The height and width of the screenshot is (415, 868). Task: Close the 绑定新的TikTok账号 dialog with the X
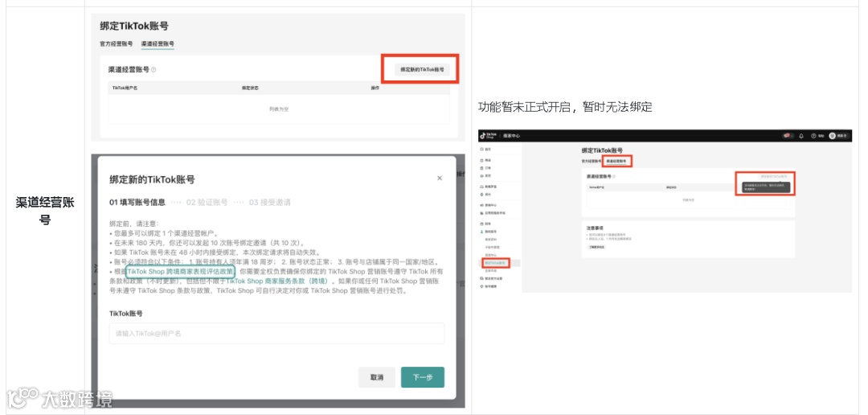coord(440,179)
